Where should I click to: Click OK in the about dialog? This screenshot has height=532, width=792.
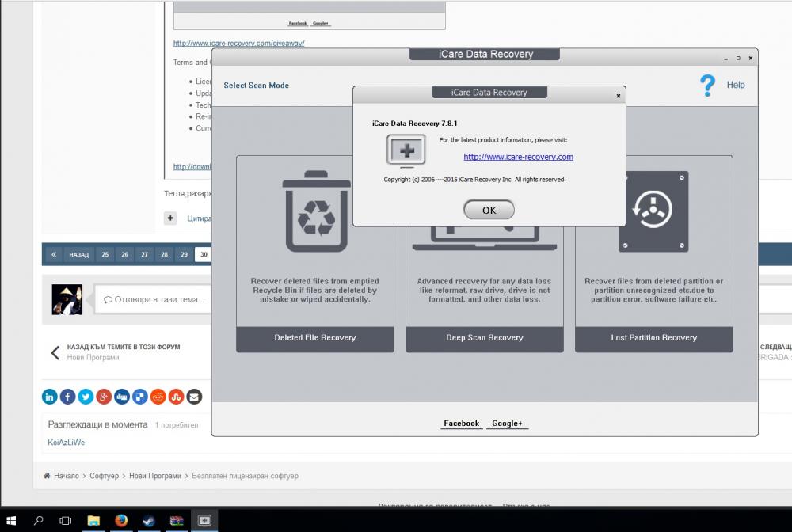pyautogui.click(x=489, y=210)
